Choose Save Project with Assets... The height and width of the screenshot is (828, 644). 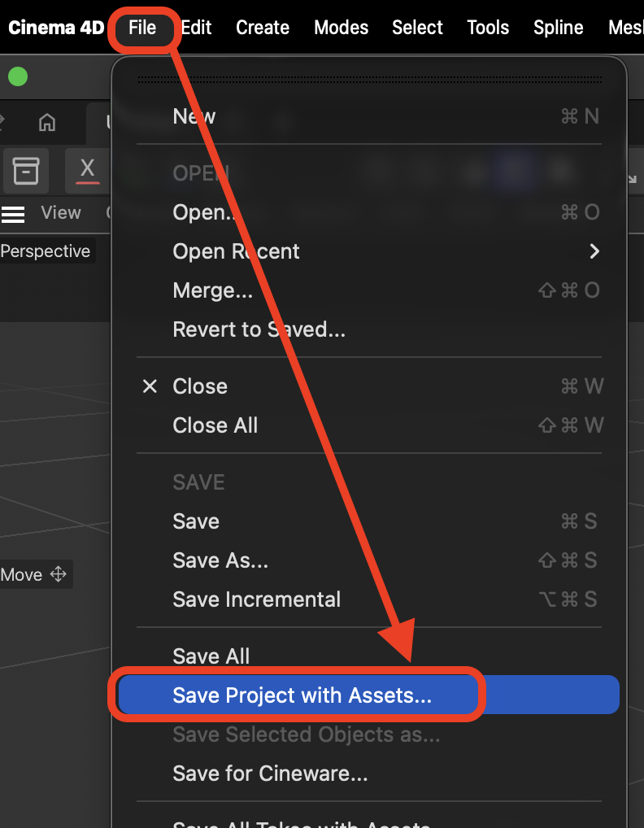[369, 695]
